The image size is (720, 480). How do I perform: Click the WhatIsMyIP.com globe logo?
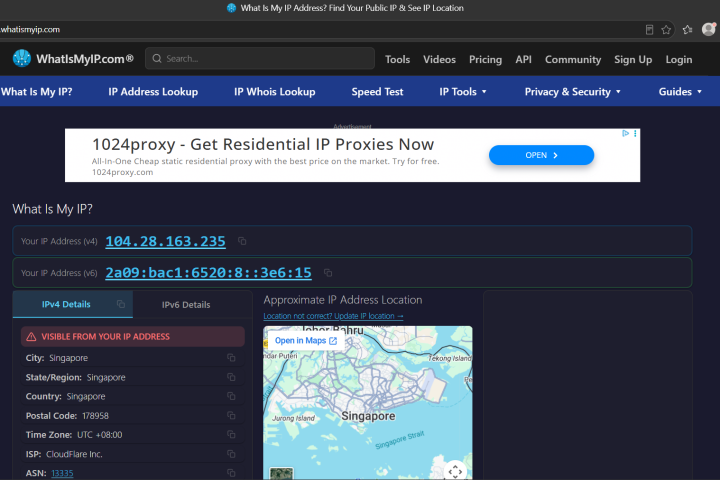pos(22,58)
